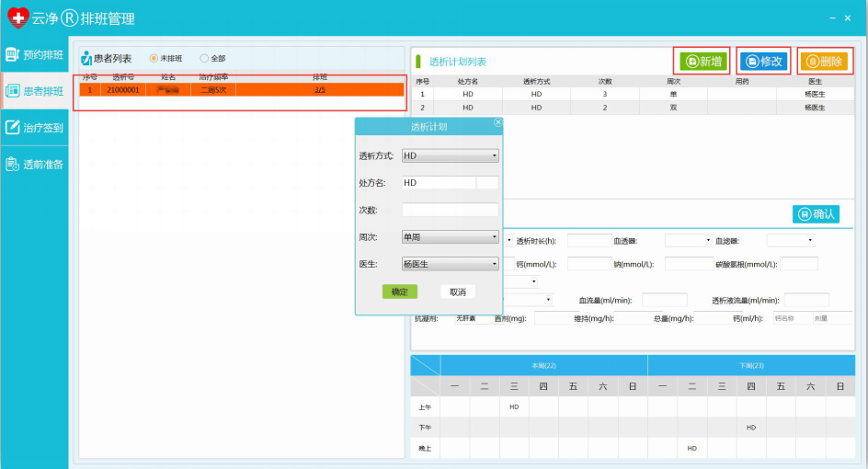Open the 血滤器 dropdown
Image resolution: width=868 pixels, height=469 pixels.
(790, 241)
